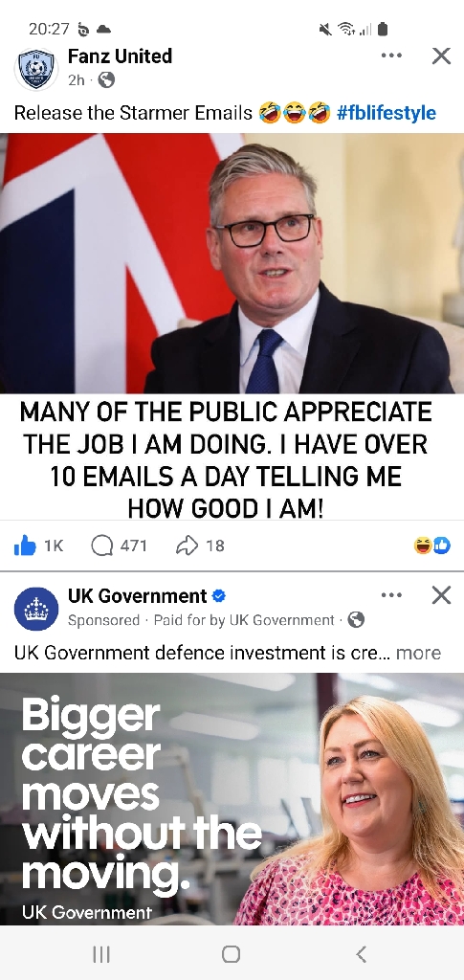
Task: Tap the blue verified badge
Action: pyautogui.click(x=218, y=596)
